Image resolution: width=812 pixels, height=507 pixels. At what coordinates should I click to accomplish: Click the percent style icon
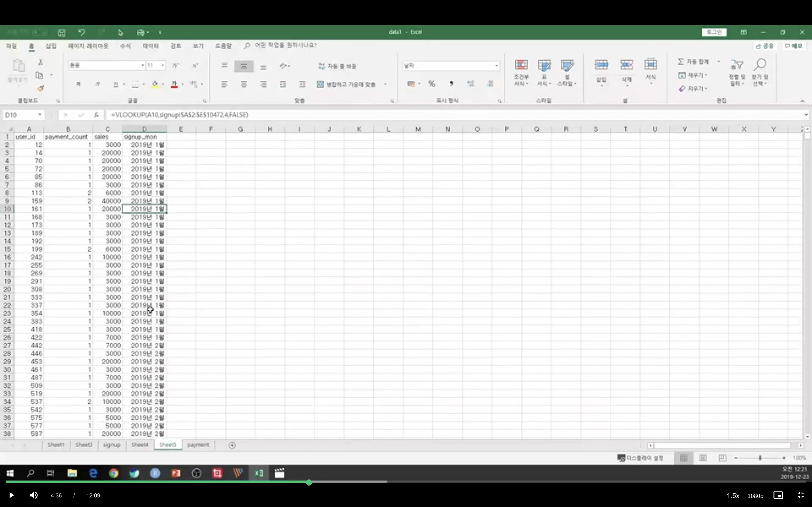(x=431, y=84)
